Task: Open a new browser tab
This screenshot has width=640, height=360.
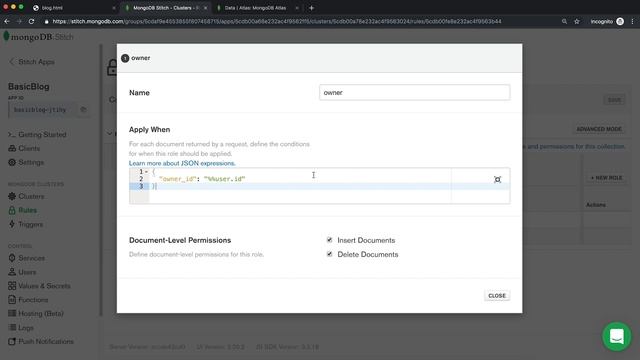Action: pos(311,8)
